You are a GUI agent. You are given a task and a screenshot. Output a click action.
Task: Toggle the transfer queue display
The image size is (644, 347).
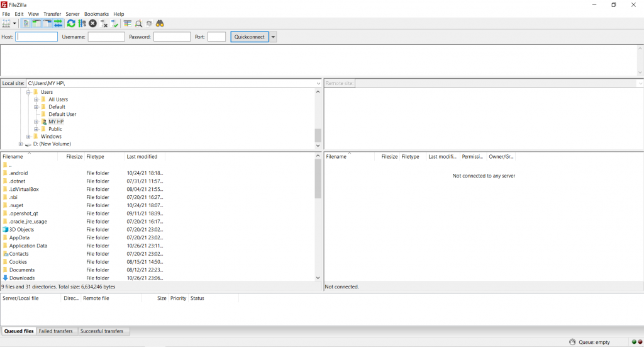58,23
